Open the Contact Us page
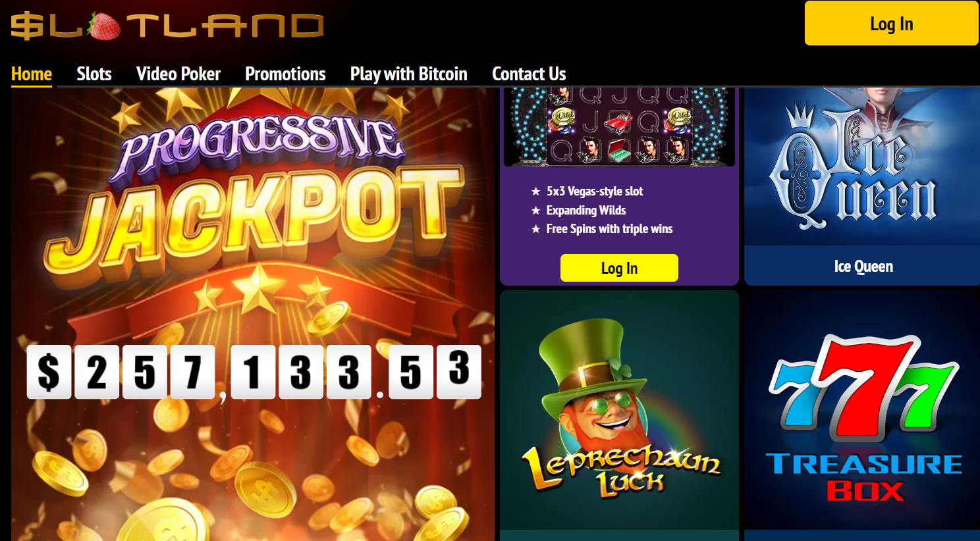The image size is (980, 541). (529, 74)
